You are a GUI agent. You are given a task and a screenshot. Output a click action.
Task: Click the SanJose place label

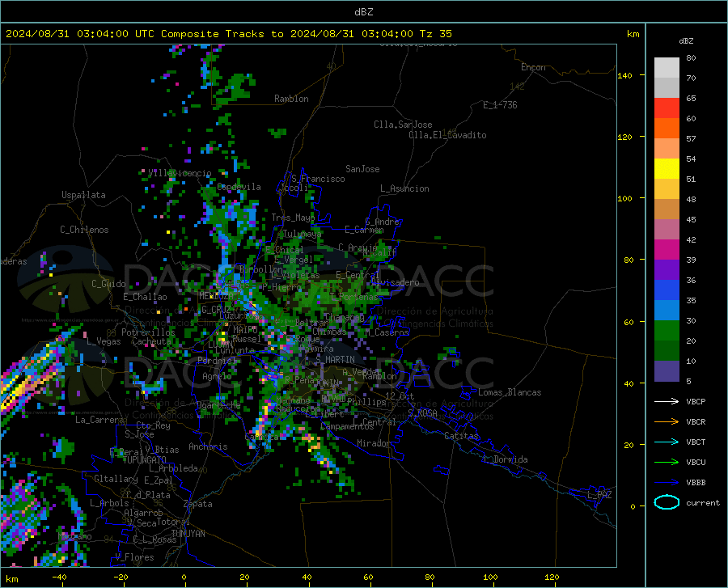(x=362, y=169)
